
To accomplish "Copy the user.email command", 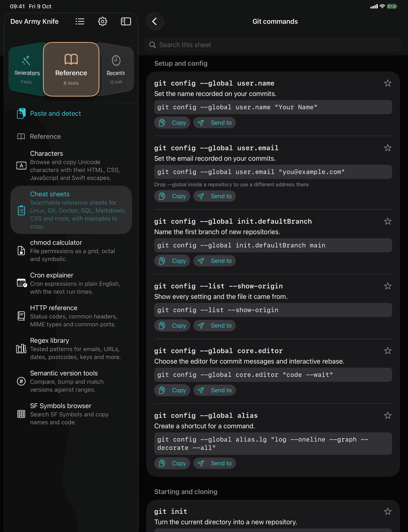I will 172,196.
